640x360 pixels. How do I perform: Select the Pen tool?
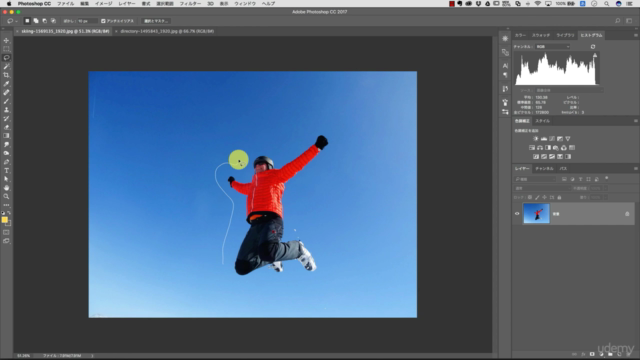(6, 162)
